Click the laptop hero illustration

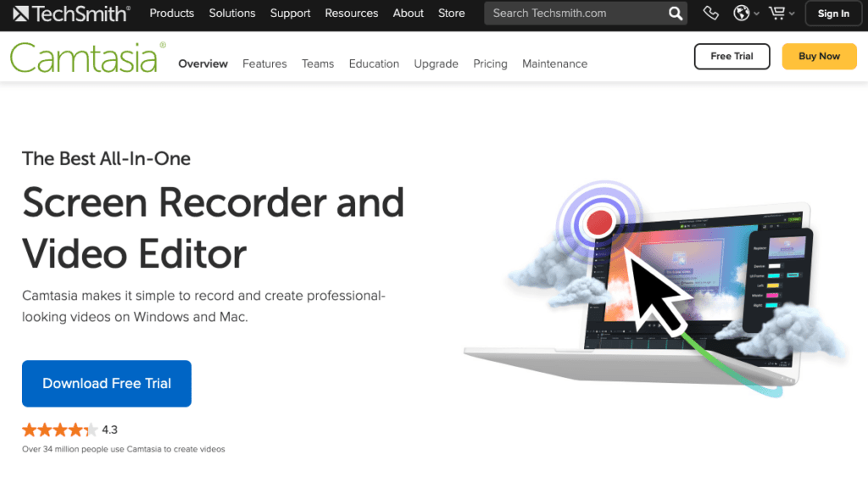click(656, 288)
